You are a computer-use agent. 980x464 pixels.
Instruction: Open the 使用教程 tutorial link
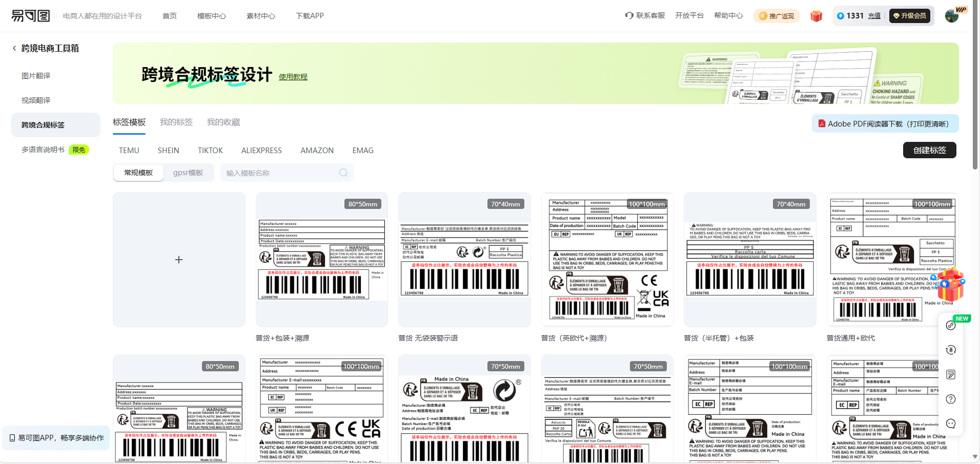tap(293, 77)
